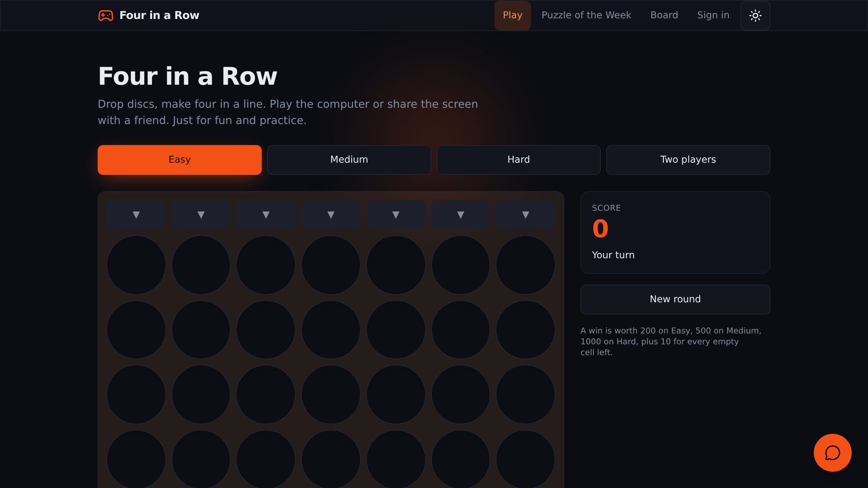Start a New round

pyautogui.click(x=675, y=299)
